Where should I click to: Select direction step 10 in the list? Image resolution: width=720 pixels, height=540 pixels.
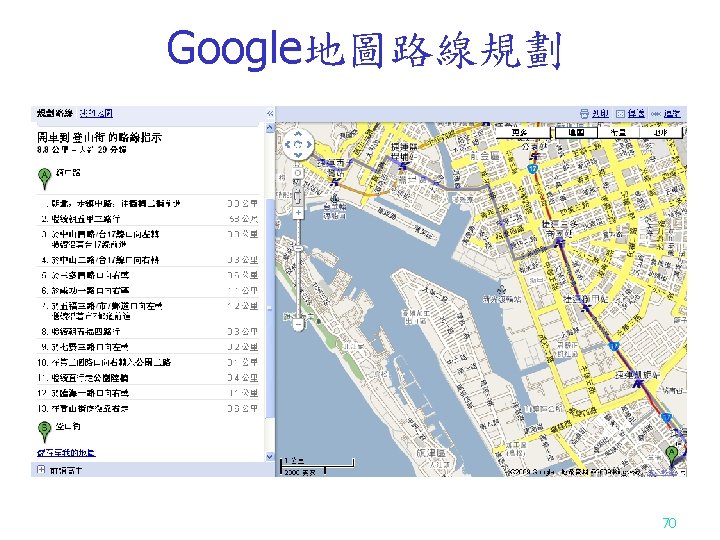coord(147,362)
